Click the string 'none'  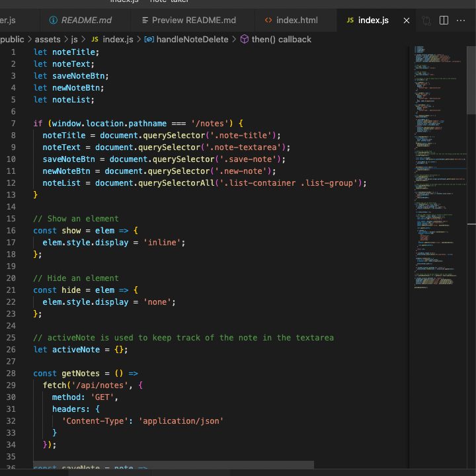(157, 302)
